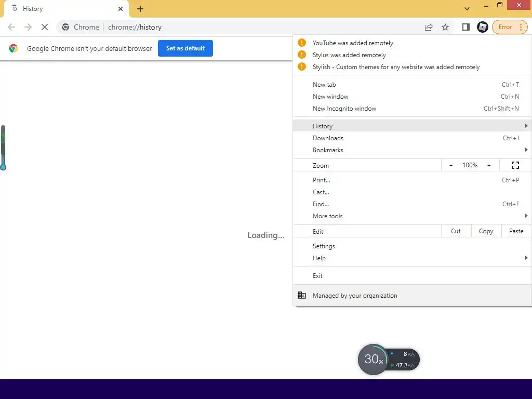Click Cut in Edit row
This screenshot has width=532, height=399.
tap(456, 231)
